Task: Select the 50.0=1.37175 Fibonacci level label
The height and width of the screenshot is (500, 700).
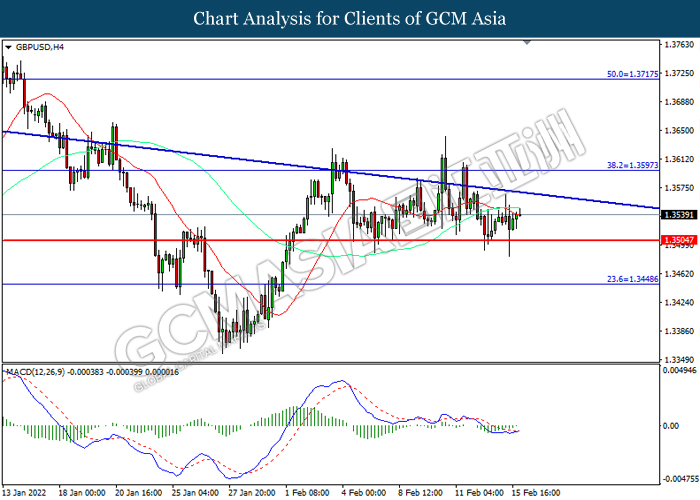Action: click(x=632, y=74)
